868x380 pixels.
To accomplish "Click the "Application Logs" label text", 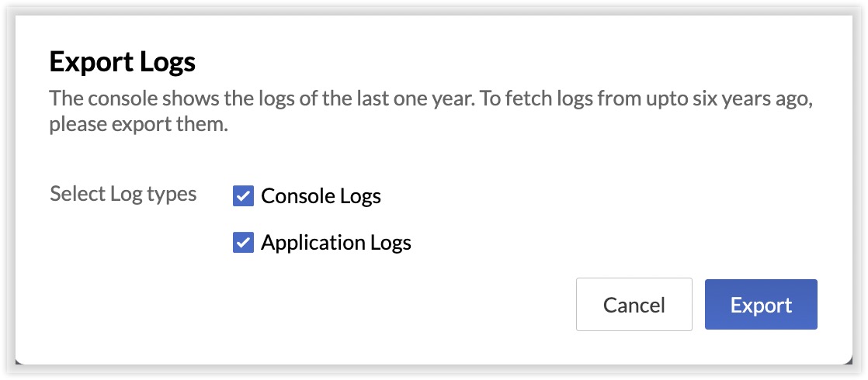I will (x=335, y=243).
